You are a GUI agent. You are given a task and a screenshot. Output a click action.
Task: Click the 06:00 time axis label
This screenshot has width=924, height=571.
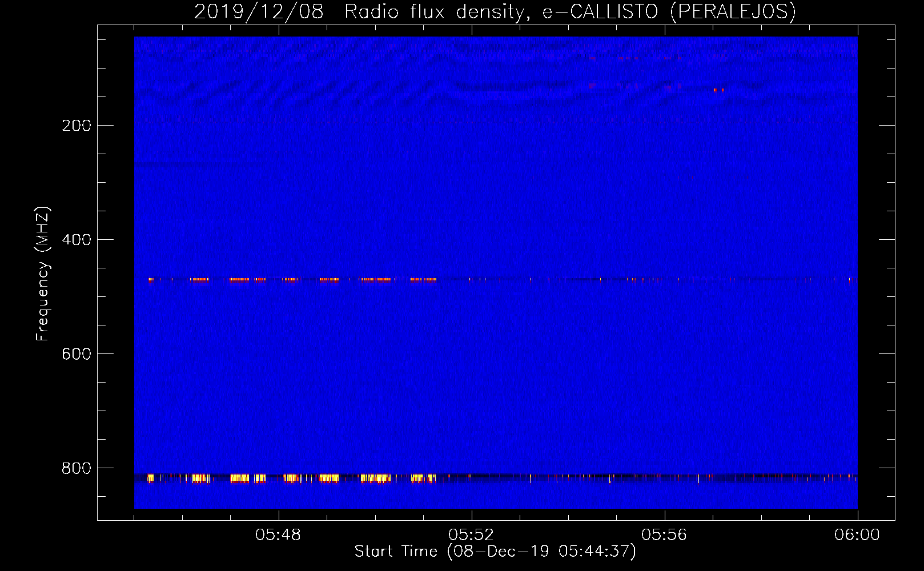(857, 535)
